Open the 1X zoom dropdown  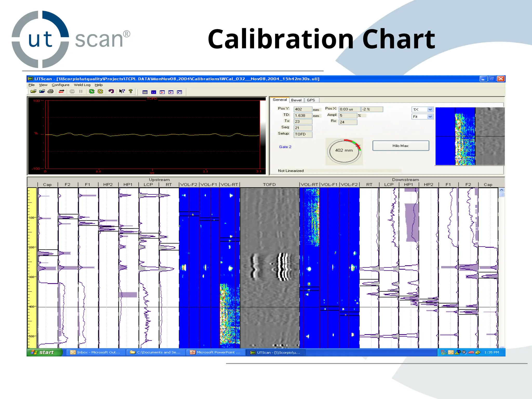pyautogui.click(x=430, y=110)
